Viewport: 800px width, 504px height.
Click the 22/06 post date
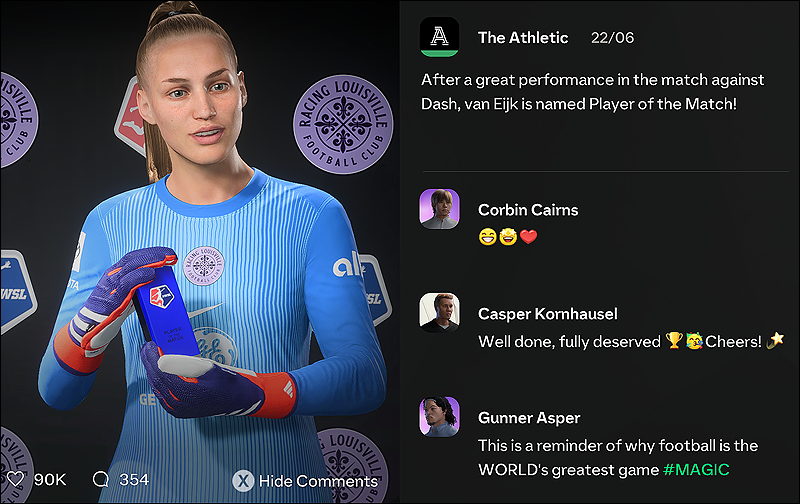point(612,37)
